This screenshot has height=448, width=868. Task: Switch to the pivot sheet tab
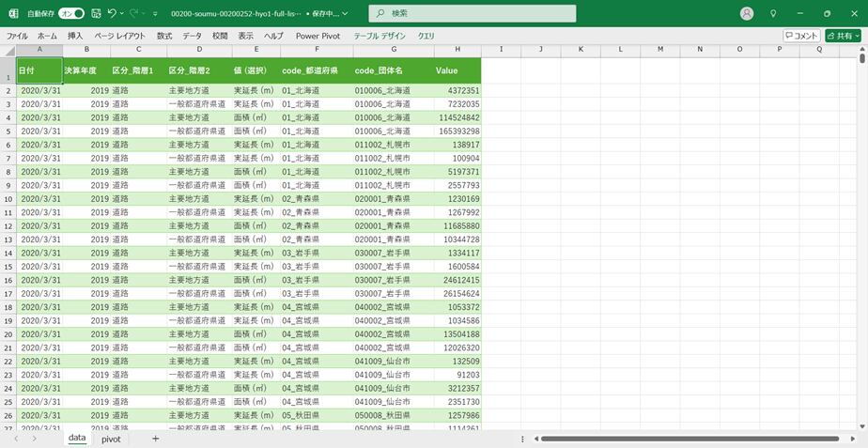(x=111, y=439)
